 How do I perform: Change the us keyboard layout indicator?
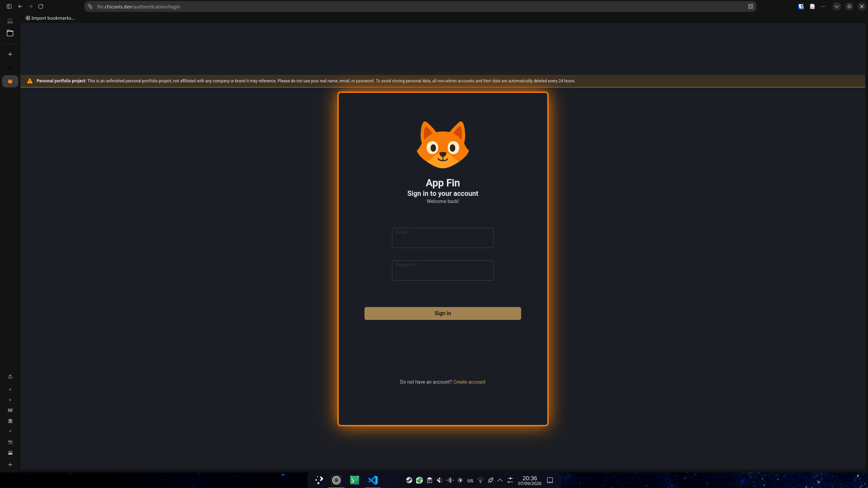point(470,480)
